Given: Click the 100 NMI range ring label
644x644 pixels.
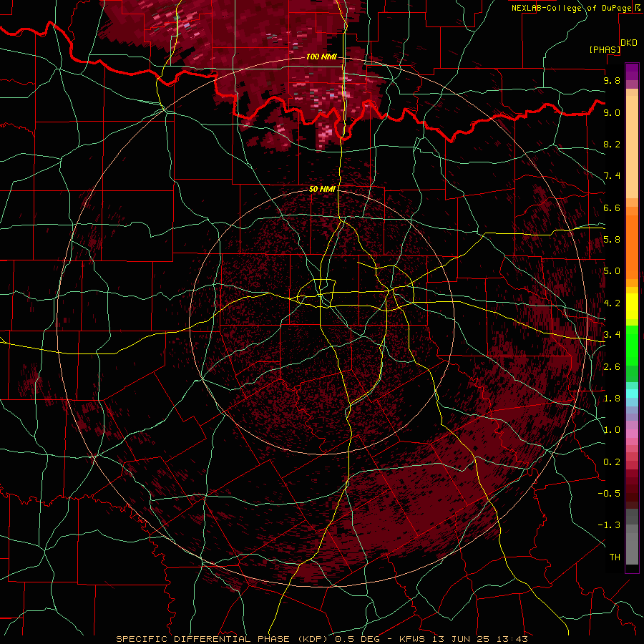Looking at the screenshot, I should [x=321, y=57].
